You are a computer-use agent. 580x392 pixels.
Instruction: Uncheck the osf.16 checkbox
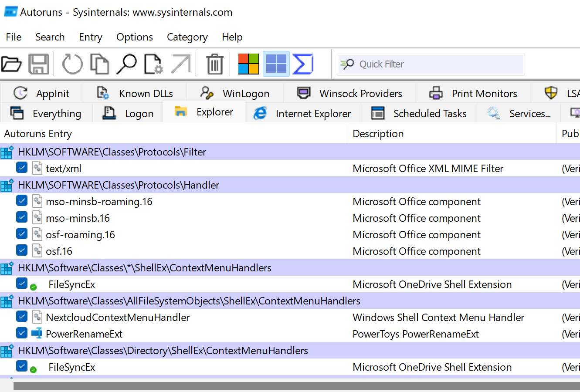point(22,250)
